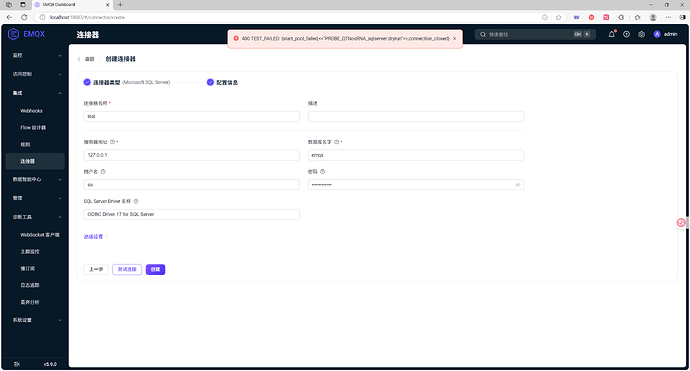The height and width of the screenshot is (371, 690).
Task: Focus the connector name input field
Action: (x=191, y=117)
